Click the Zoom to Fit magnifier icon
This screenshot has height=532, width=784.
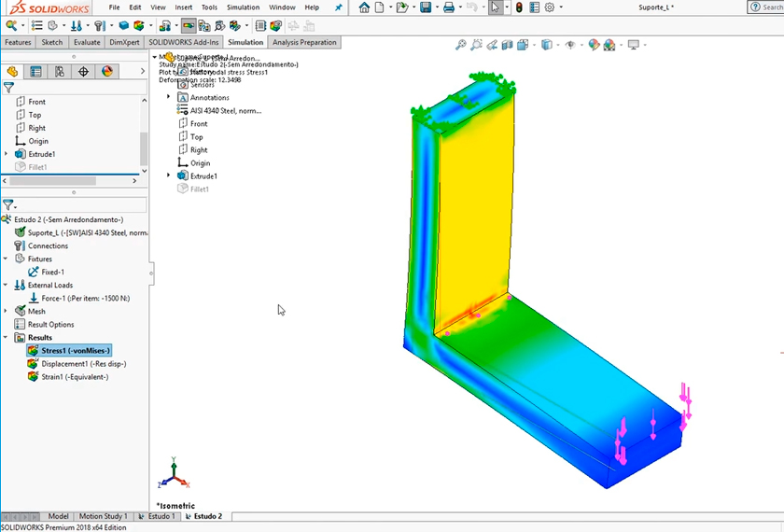tap(460, 45)
